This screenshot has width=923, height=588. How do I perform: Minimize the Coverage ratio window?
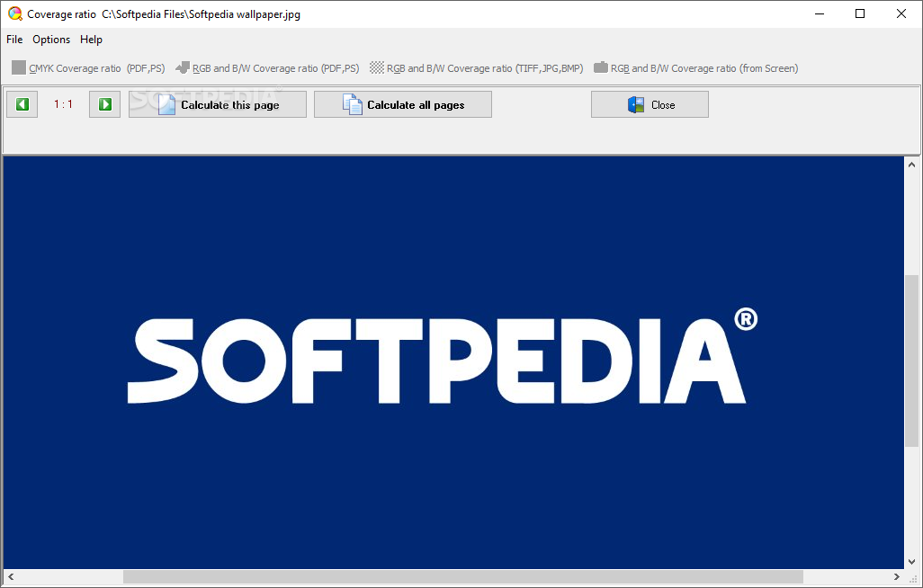coord(820,13)
